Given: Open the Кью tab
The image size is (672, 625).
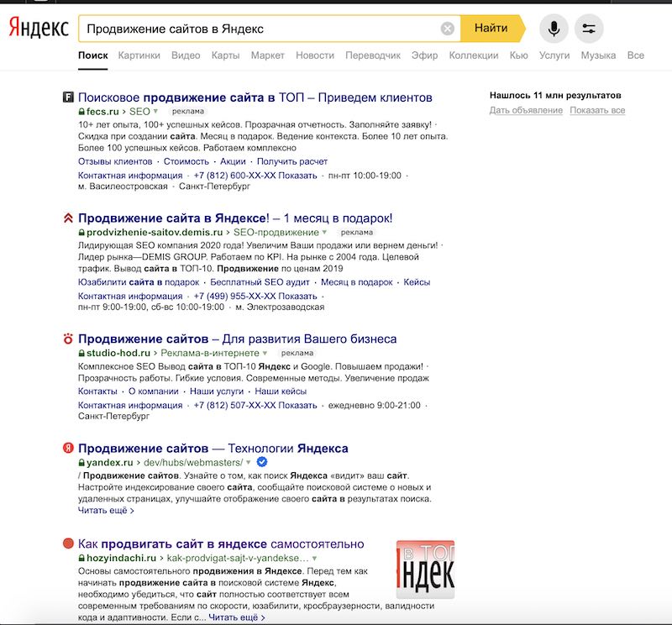Looking at the screenshot, I should [518, 55].
